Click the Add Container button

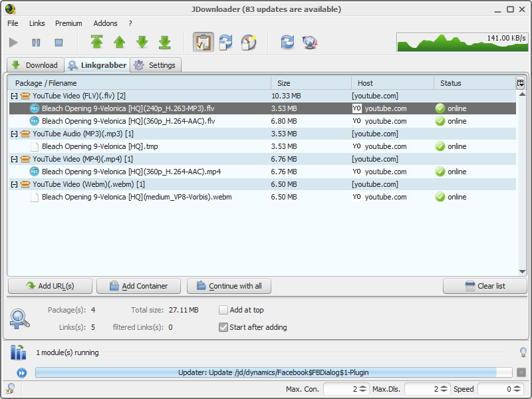click(138, 286)
